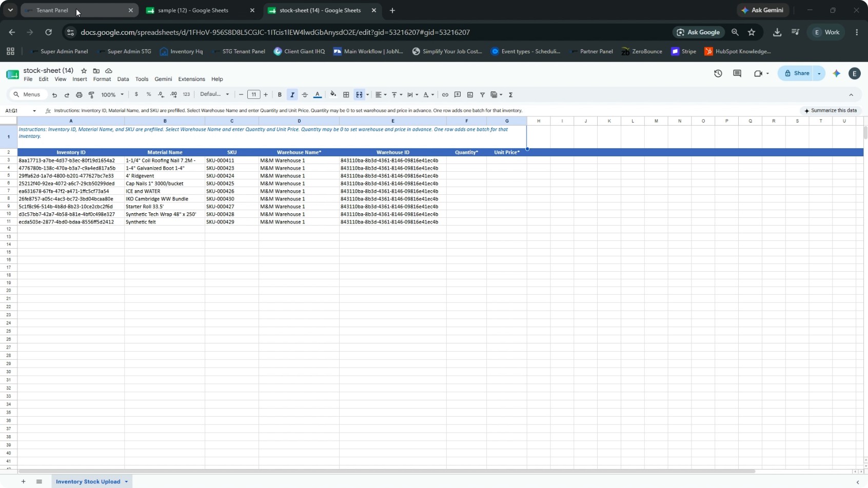This screenshot has width=868, height=488.
Task: Click Create a filter icon
Action: pos(482,95)
